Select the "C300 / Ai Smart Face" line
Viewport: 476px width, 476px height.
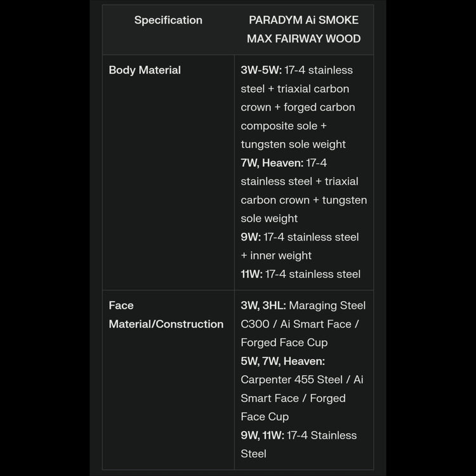point(300,324)
